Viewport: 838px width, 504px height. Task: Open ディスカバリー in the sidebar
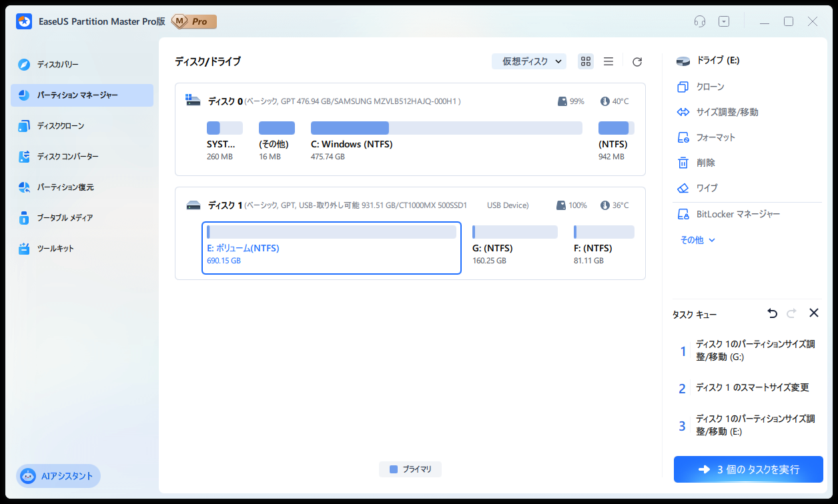[x=82, y=65]
